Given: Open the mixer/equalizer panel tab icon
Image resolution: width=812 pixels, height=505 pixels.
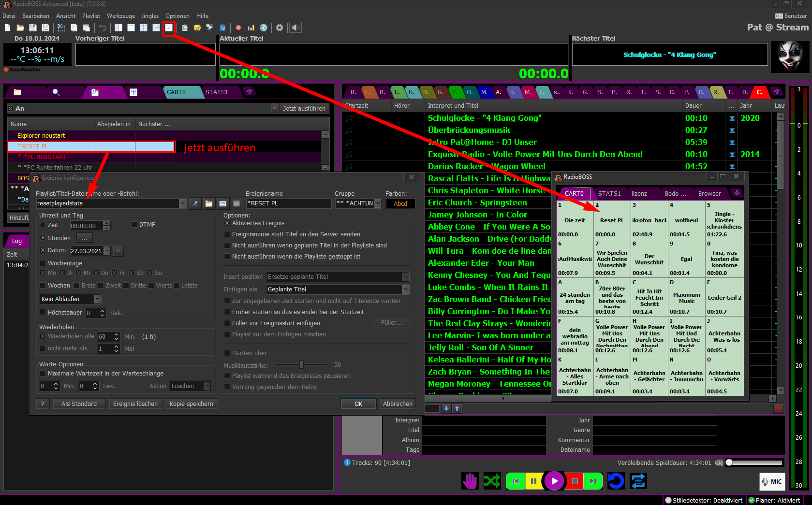Looking at the screenshot, I should (x=133, y=92).
